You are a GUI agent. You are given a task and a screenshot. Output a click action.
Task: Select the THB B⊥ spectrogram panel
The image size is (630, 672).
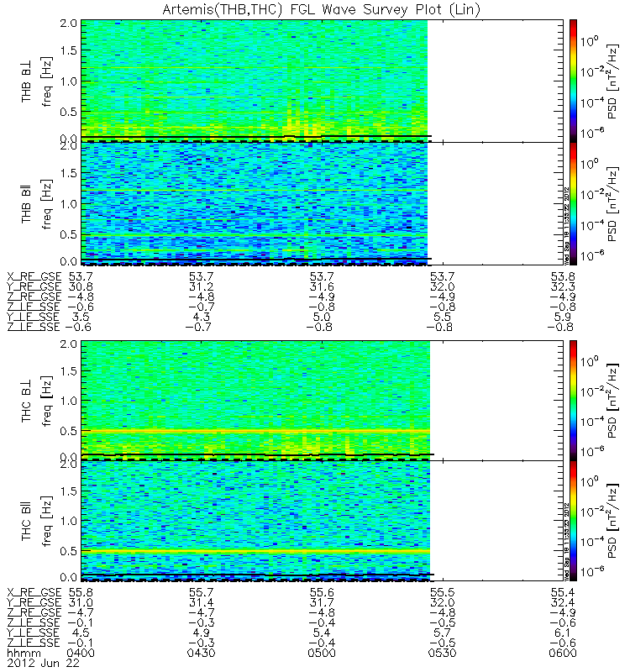coord(323,81)
